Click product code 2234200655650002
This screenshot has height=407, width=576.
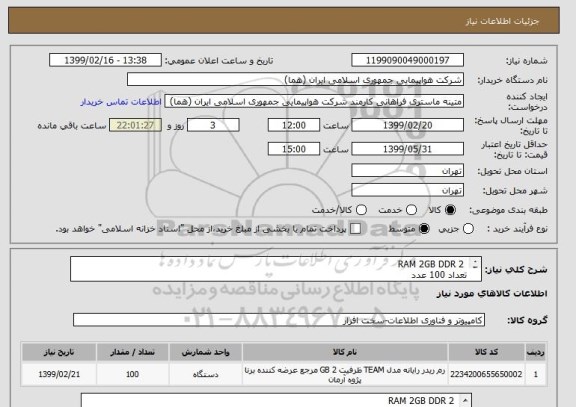[486, 374]
